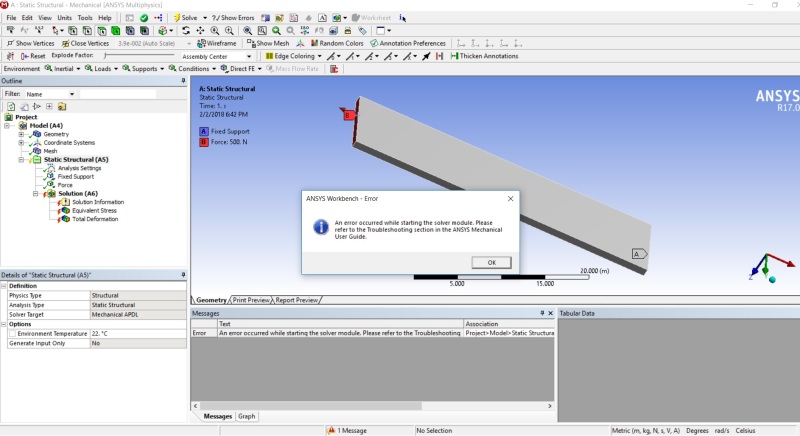
Task: Open the Edge Coloring dropdown
Action: (319, 56)
